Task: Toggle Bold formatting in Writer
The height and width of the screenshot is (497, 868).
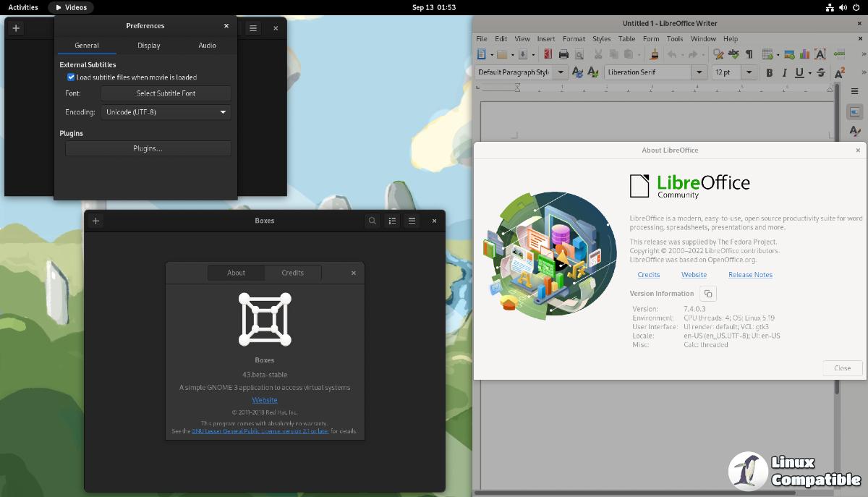Action: coord(770,72)
